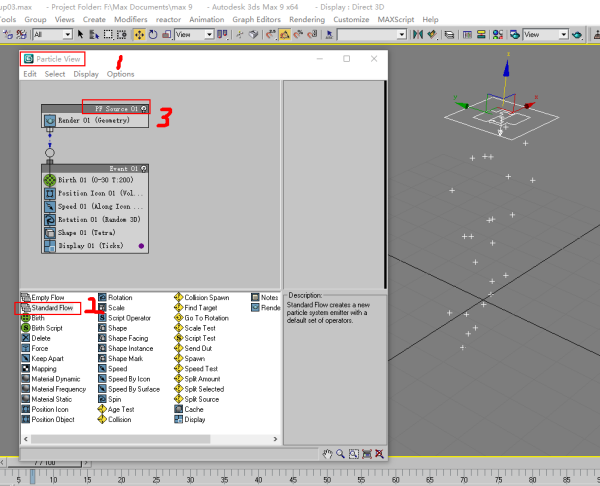
Task: Pick Keep Apart operator in depot
Action: pyautogui.click(x=42, y=359)
